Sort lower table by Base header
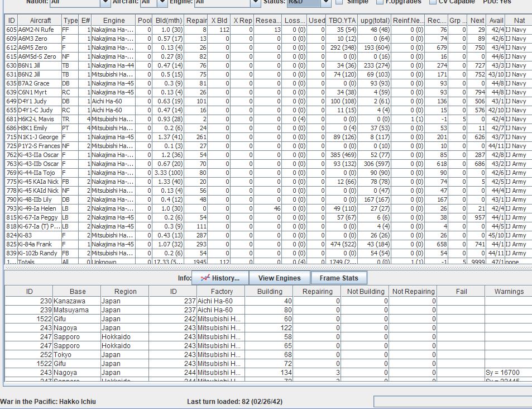The width and height of the screenshot is (532, 409). pos(78,292)
